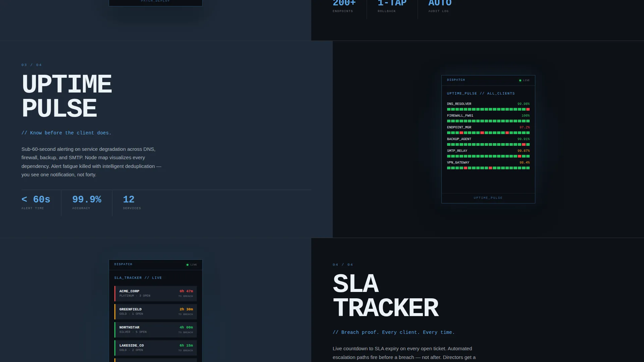This screenshot has width=644, height=362.
Task: Open the NORTHSTAR SLA ticket row
Action: tap(156, 330)
